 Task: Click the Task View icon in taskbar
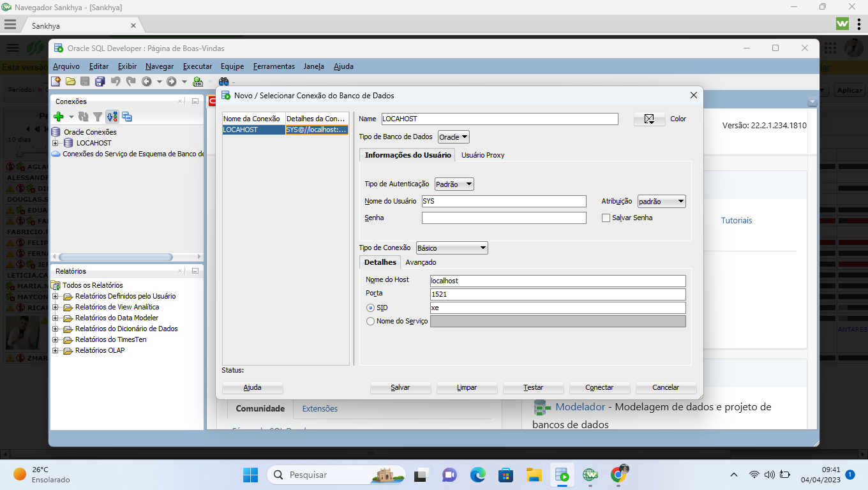pos(421,475)
